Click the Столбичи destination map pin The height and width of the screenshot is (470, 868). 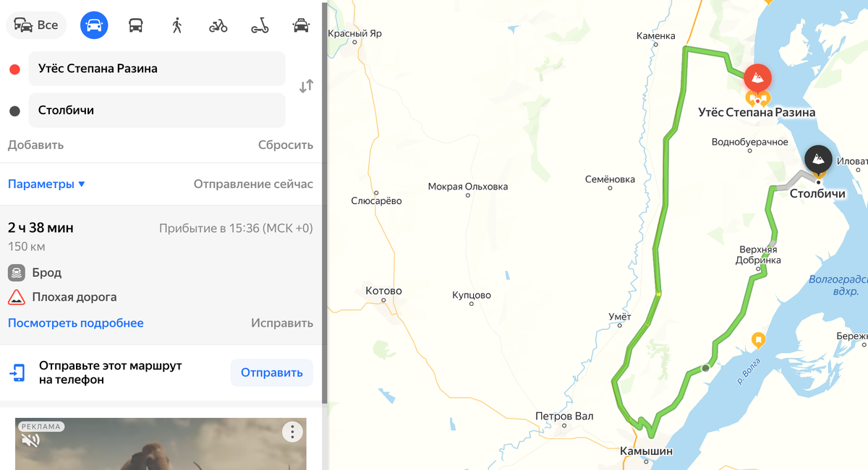tap(818, 158)
